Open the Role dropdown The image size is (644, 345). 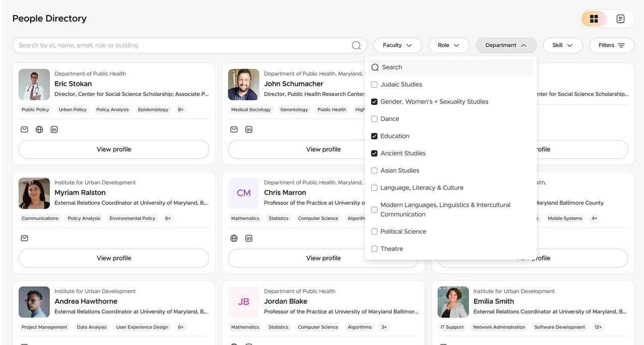448,45
